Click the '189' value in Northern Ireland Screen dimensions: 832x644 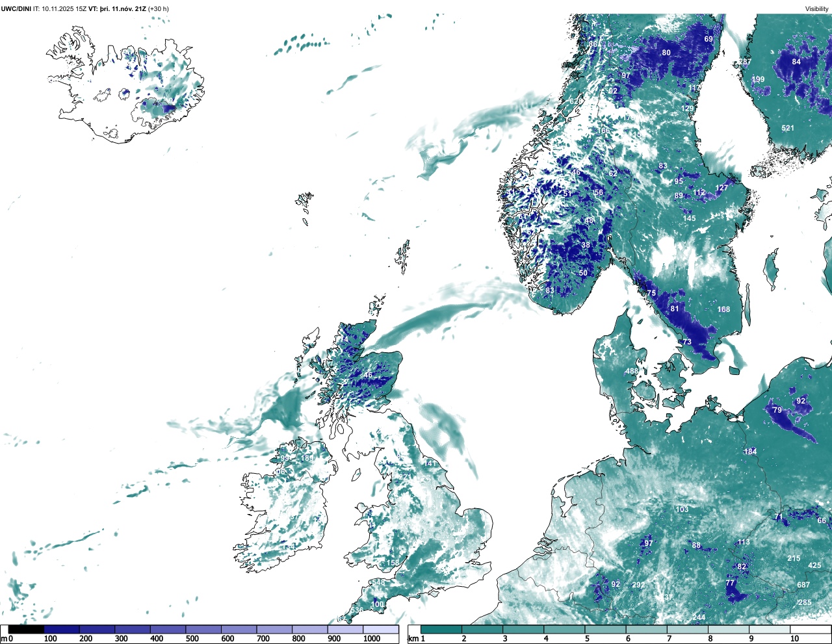click(x=307, y=458)
